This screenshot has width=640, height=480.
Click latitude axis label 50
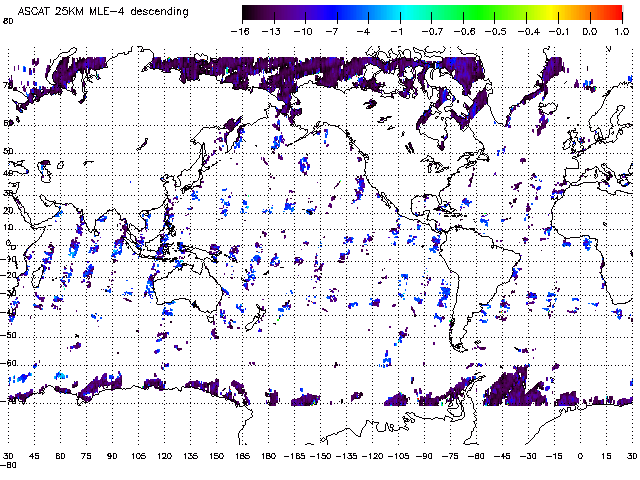[8, 151]
